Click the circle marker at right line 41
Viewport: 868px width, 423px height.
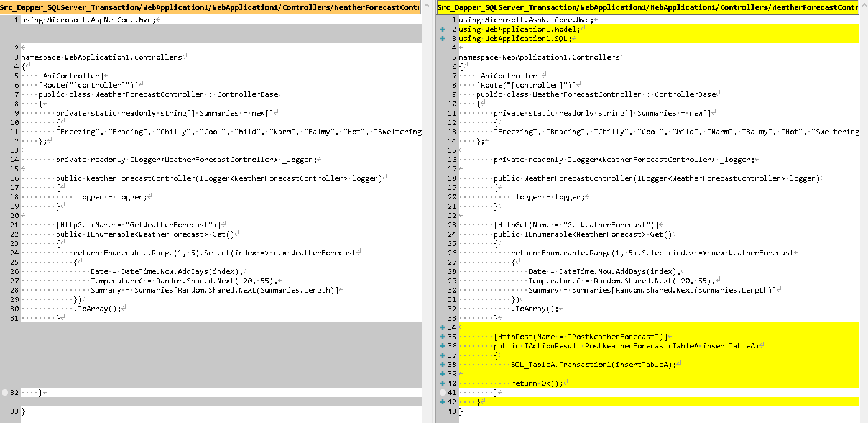click(x=443, y=393)
